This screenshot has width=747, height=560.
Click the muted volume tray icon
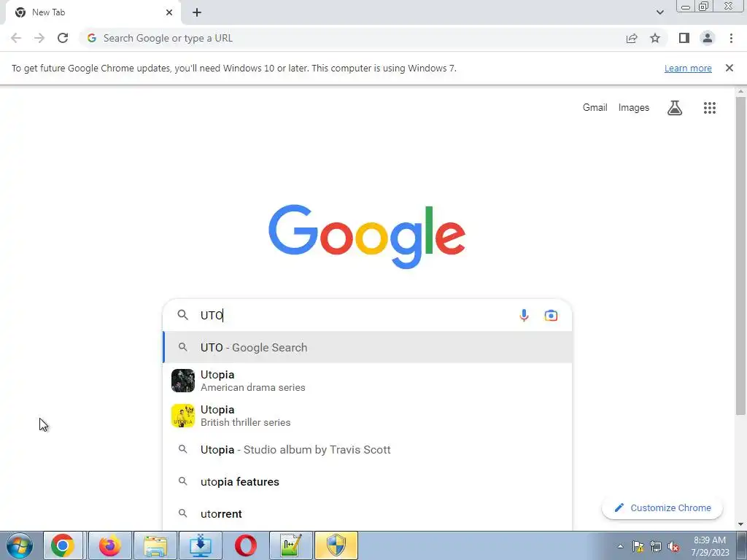(673, 547)
